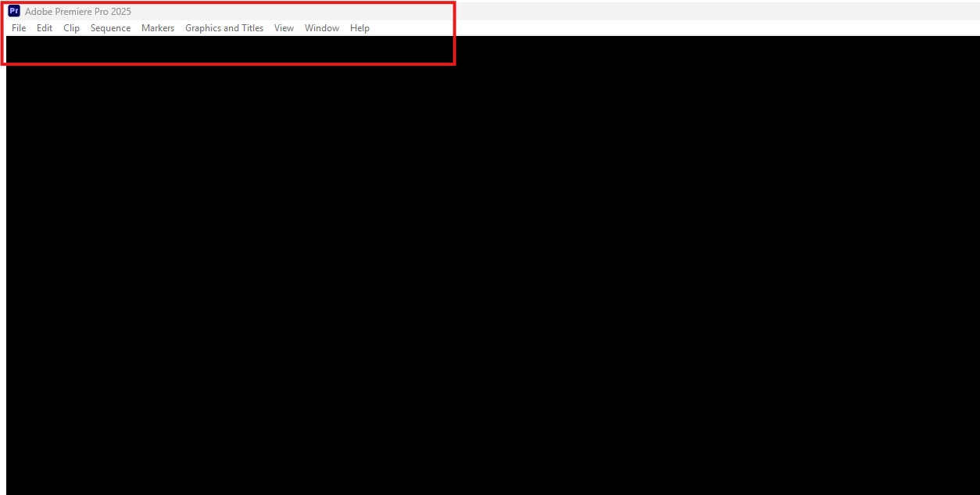Open the File menu
Screen dimensions: 980x495
tap(19, 28)
